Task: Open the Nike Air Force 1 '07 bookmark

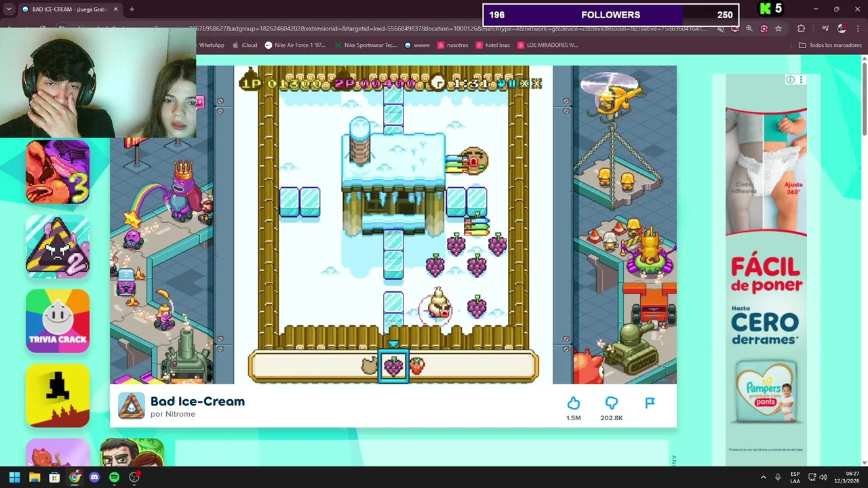Action: 296,45
